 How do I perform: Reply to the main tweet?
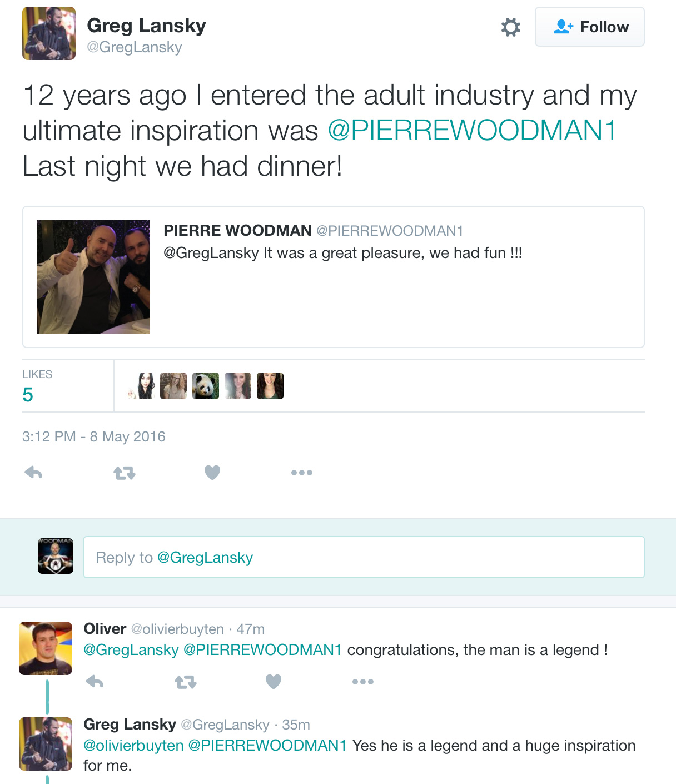(34, 473)
